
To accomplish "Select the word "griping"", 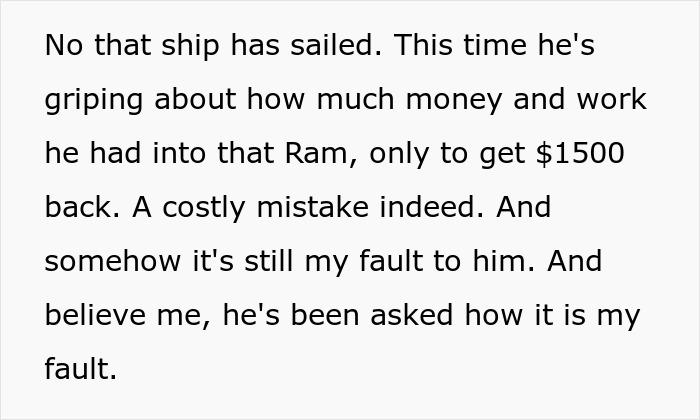I will 94,101.
